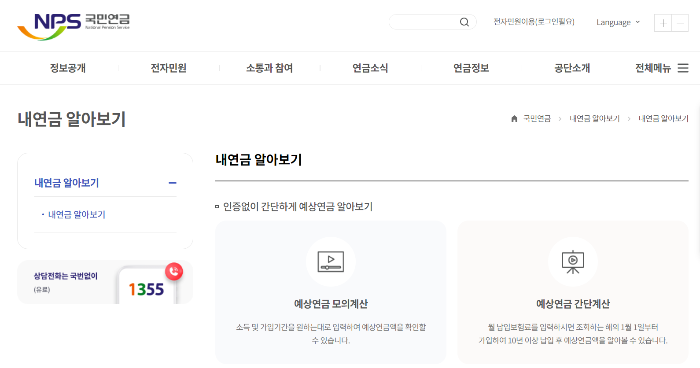Click middle 내연금 알아보기 breadcrumb link
This screenshot has height=368, width=700.
594,118
